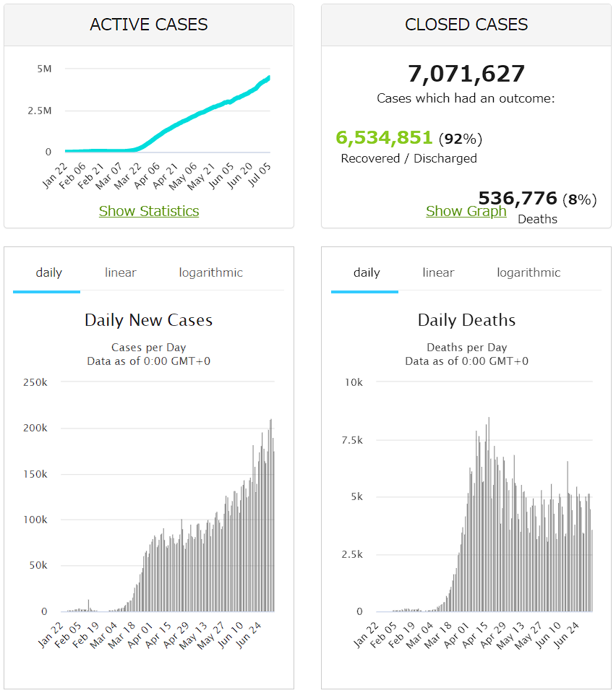Click the Daily Deaths chart title

[466, 320]
